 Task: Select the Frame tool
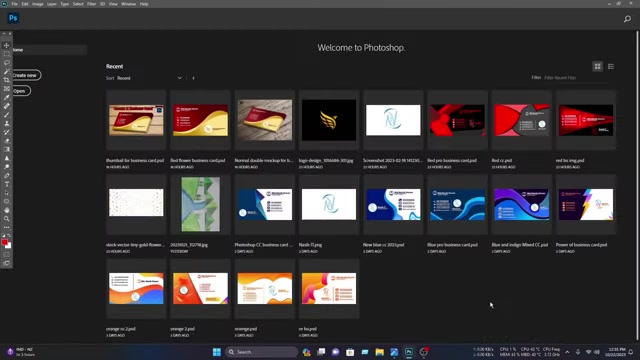7,89
